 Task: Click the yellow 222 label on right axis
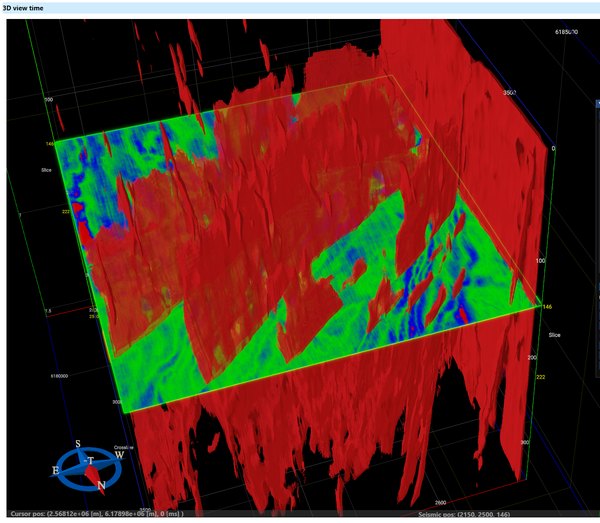(x=540, y=377)
